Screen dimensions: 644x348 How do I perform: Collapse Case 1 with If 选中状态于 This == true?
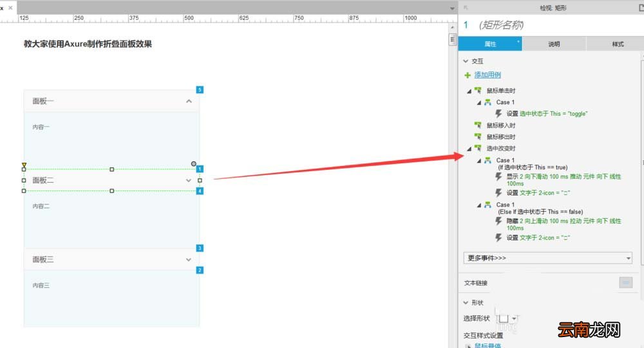coord(479,161)
